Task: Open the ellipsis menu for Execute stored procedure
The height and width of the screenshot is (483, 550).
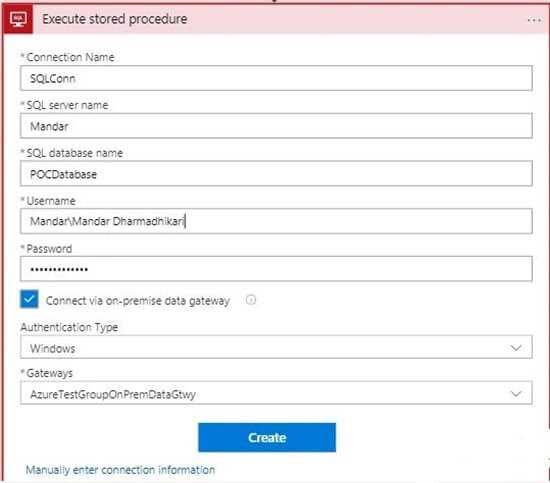Action: (534, 20)
